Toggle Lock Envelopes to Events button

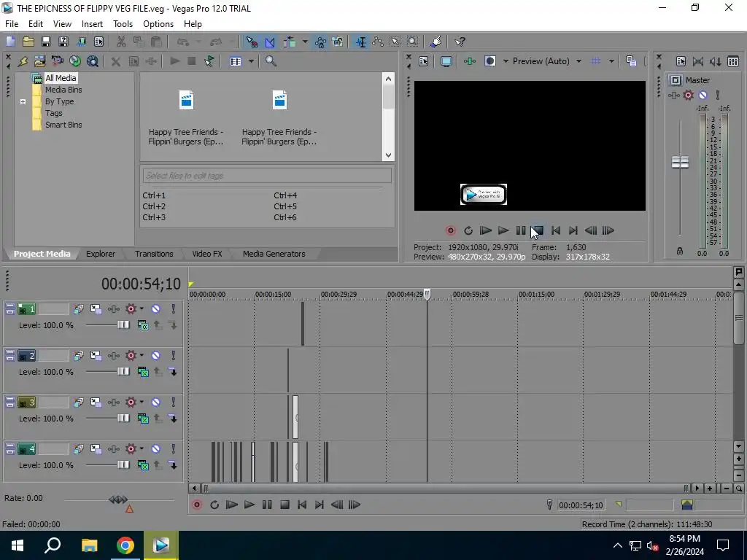[x=321, y=42]
